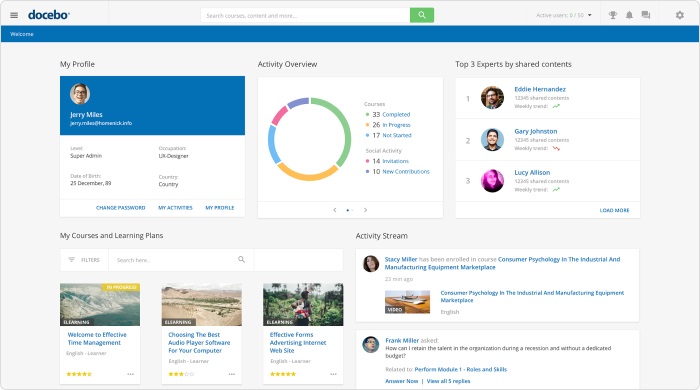Go to next Activity Overview slide
This screenshot has height=390, width=700.
point(365,210)
